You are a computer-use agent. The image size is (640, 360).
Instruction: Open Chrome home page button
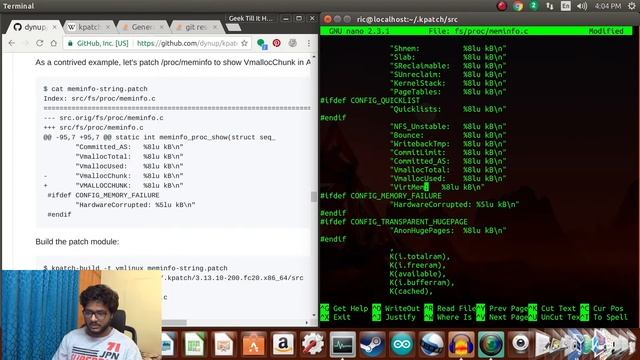tap(53, 43)
